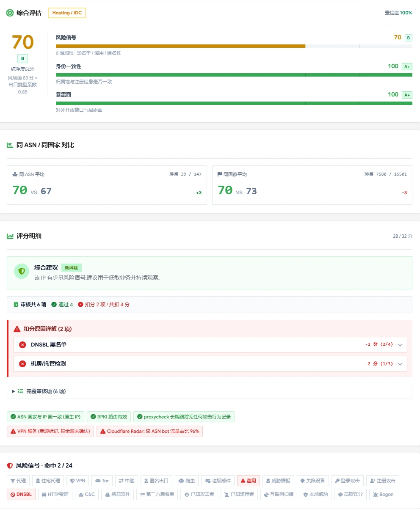Expand the DNSBL 黑名单 deduction row chevron
This screenshot has width=420, height=509.
point(400,345)
